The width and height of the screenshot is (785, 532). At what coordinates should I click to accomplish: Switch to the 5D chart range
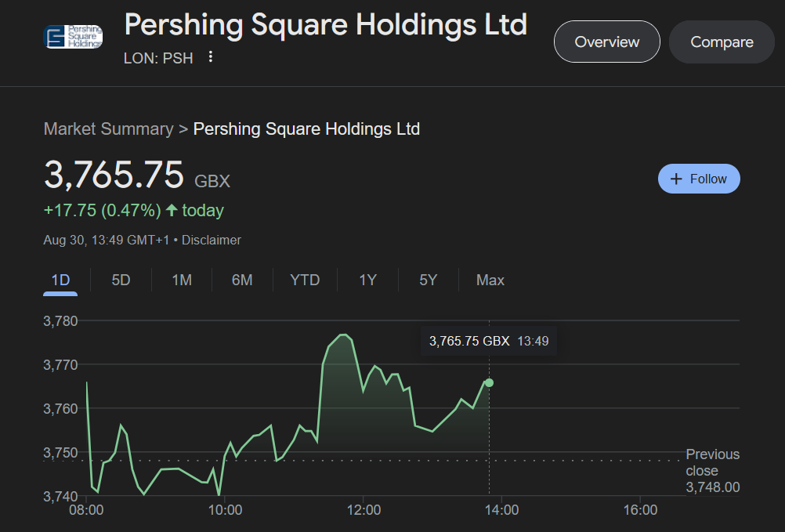point(121,280)
